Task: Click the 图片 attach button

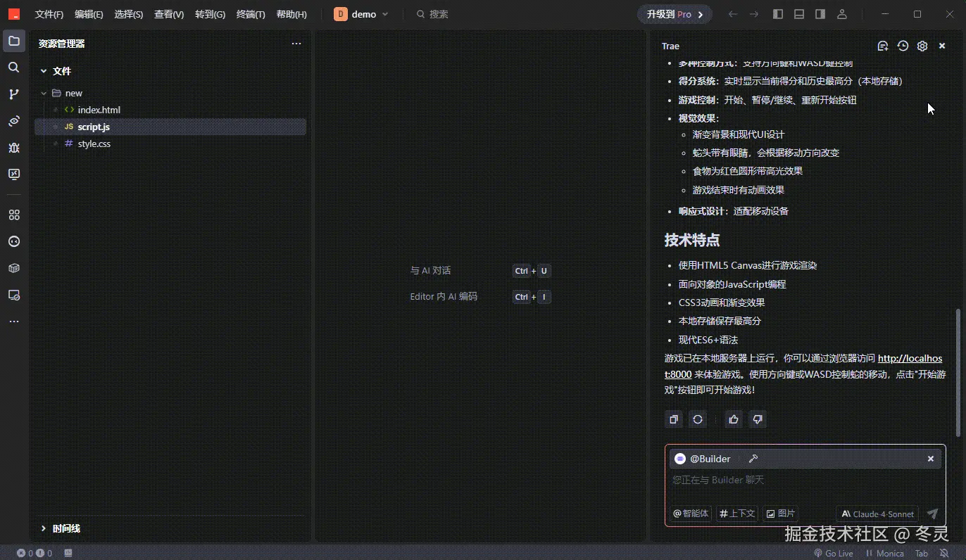Action: coord(780,514)
